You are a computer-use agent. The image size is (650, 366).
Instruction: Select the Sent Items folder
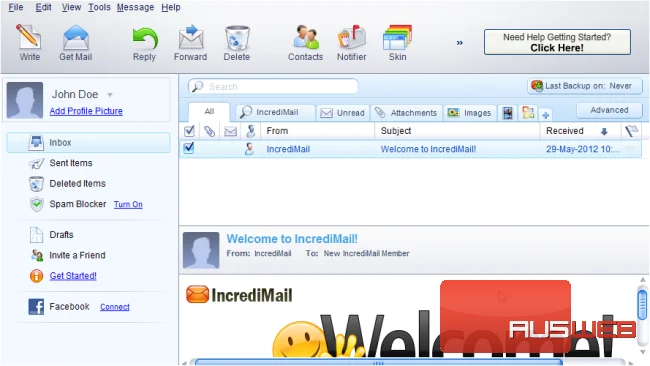tap(71, 163)
